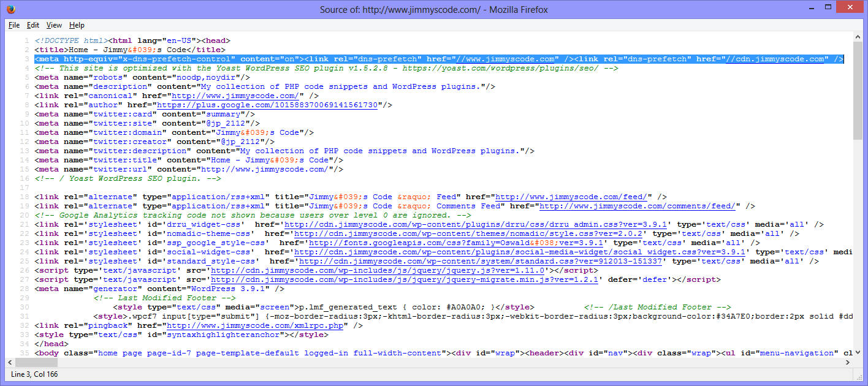Click the Firefox icon in the title bar

point(12,9)
